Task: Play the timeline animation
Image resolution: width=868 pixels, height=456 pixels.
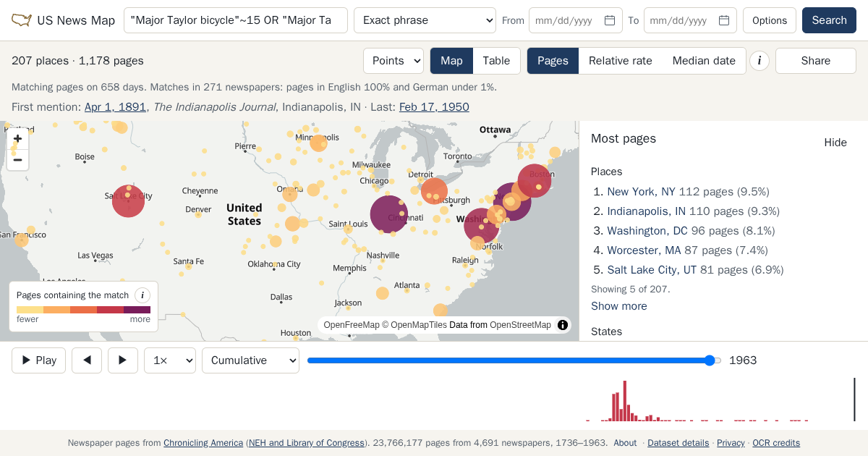Action: (39, 360)
